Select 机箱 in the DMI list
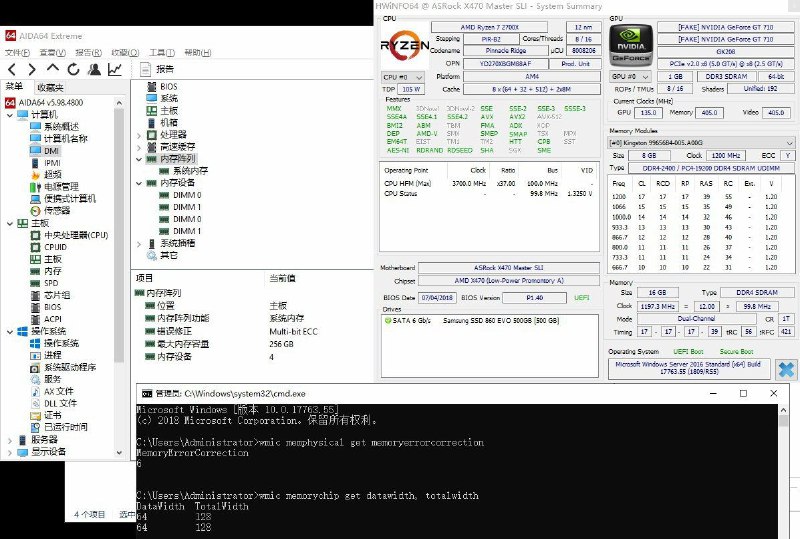800x539 pixels. tap(169, 122)
